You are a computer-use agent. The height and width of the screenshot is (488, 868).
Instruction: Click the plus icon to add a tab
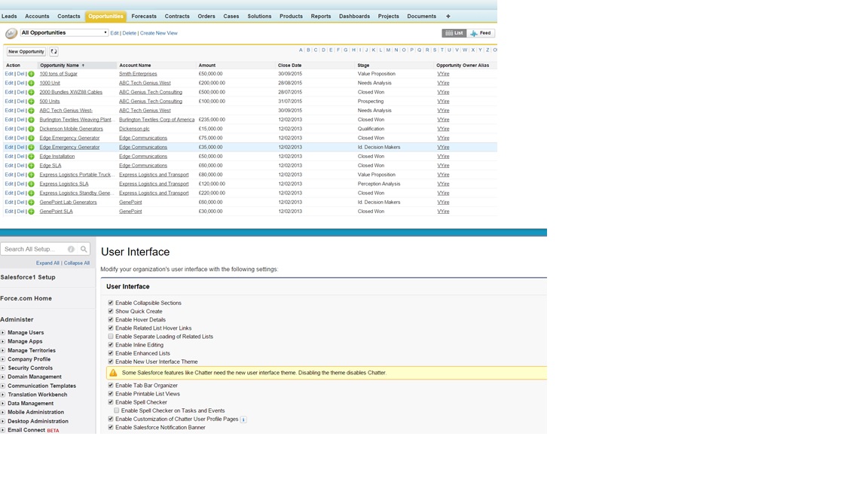click(x=448, y=16)
